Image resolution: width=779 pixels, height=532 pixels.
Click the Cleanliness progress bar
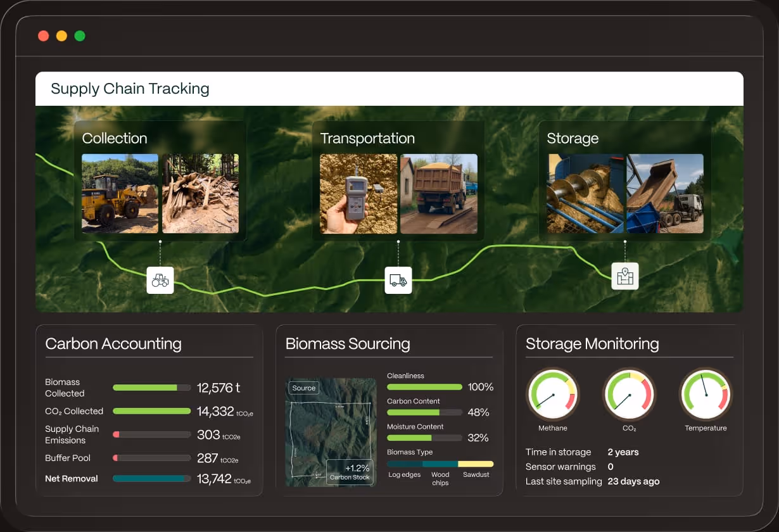click(424, 387)
